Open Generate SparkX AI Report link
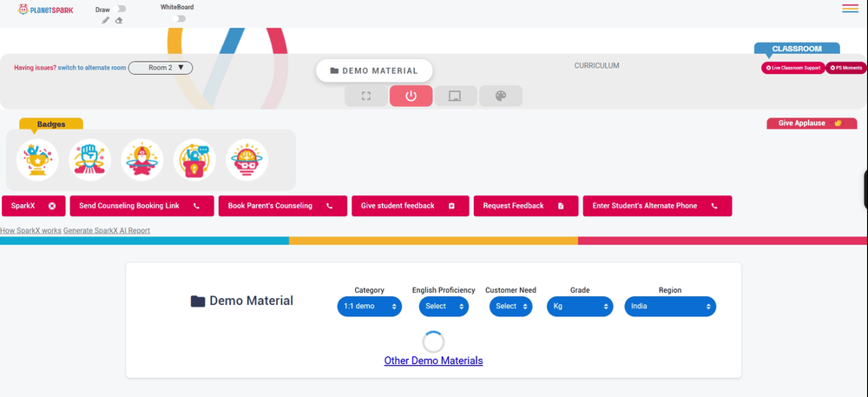 coord(107,230)
